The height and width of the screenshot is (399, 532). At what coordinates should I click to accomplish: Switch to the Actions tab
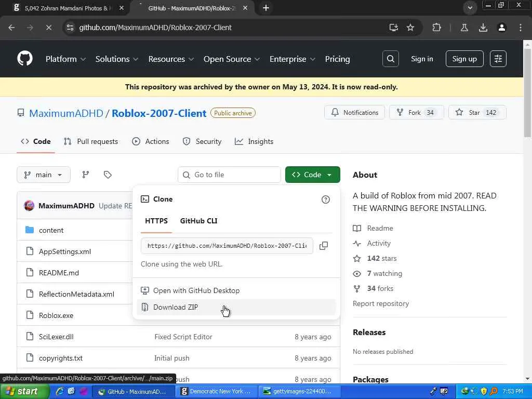point(151,141)
